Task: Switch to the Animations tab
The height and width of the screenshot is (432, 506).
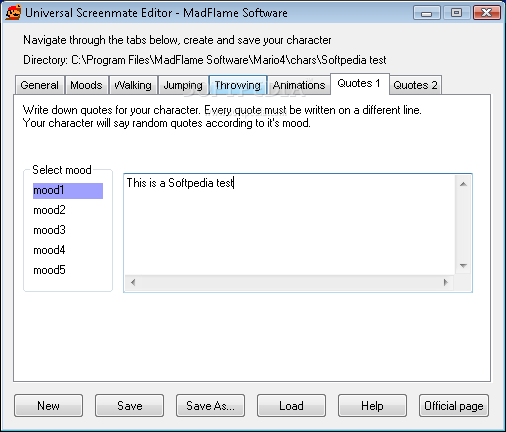Action: pyautogui.click(x=299, y=85)
